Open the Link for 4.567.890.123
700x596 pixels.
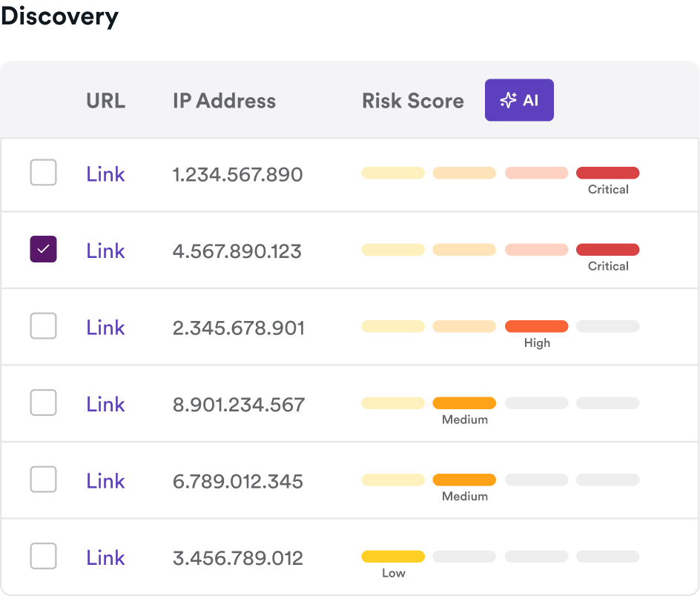click(105, 250)
